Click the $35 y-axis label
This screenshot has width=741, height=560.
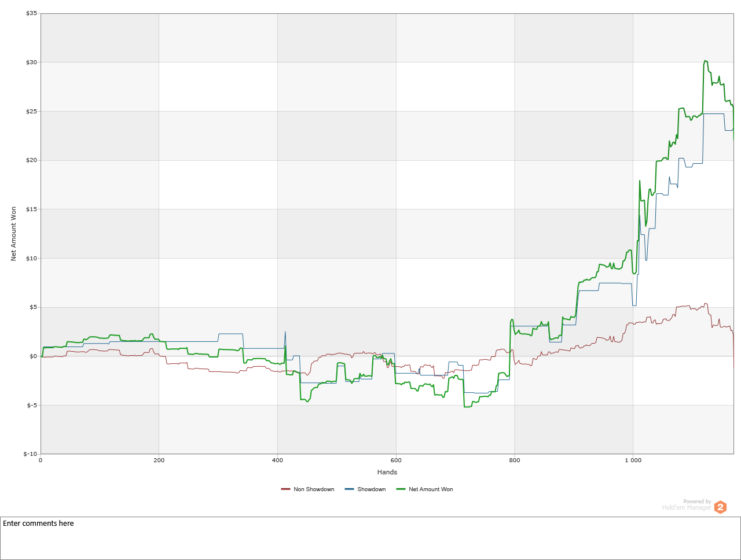31,13
